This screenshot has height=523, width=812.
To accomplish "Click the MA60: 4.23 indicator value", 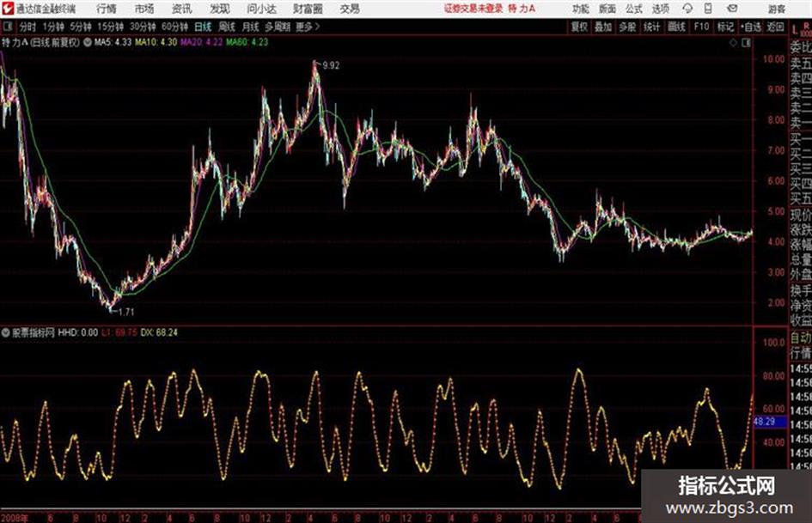I will click(x=247, y=42).
